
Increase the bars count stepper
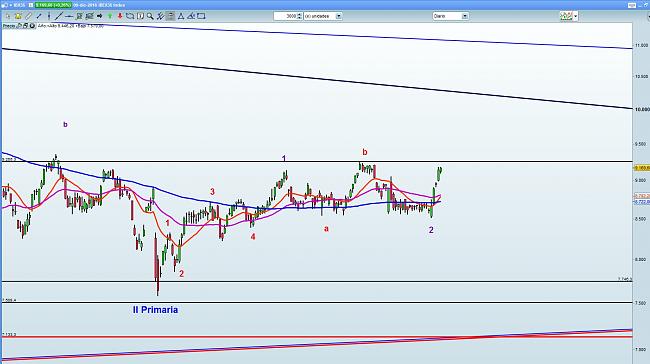coord(300,15)
